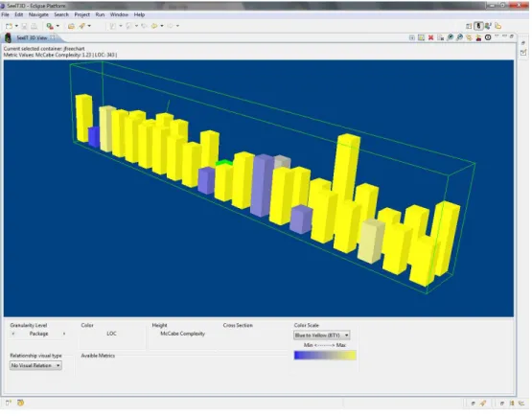The image size is (532, 416).
Task: Minimize the SeeIT 3D View panel
Action: click(504, 36)
